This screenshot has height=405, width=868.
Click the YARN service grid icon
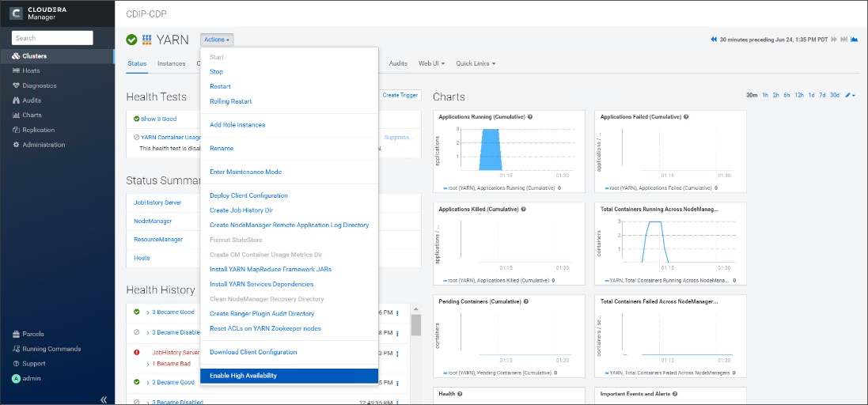point(146,40)
